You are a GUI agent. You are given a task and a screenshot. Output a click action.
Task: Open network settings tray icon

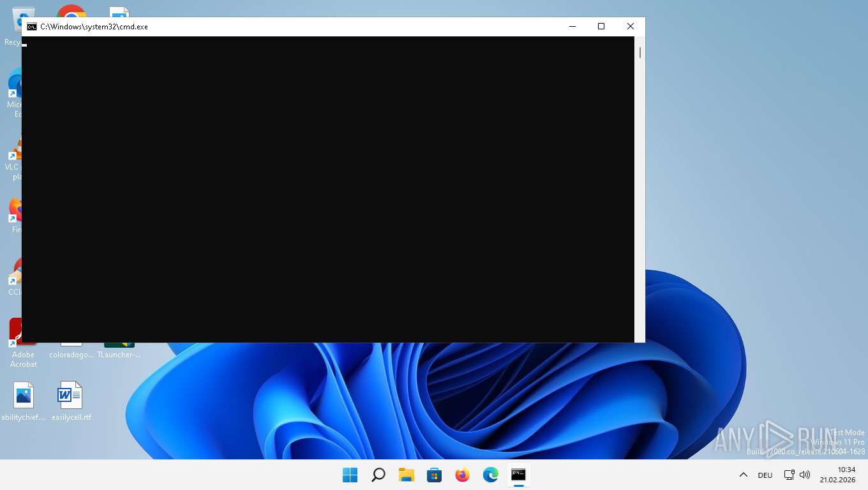(789, 475)
